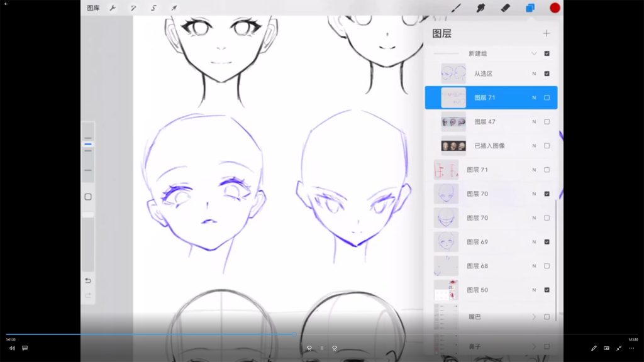Show the 图层 47 layer

(547, 122)
